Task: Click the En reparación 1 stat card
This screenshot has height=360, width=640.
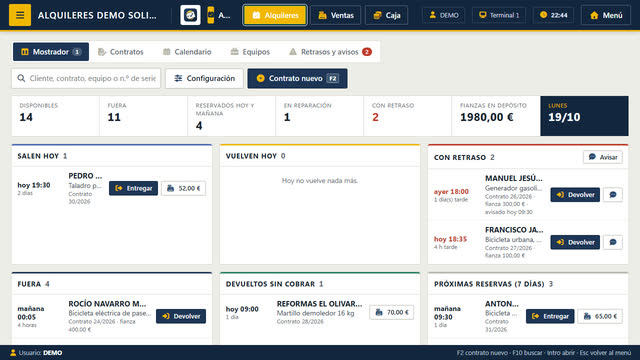Action: [320, 116]
